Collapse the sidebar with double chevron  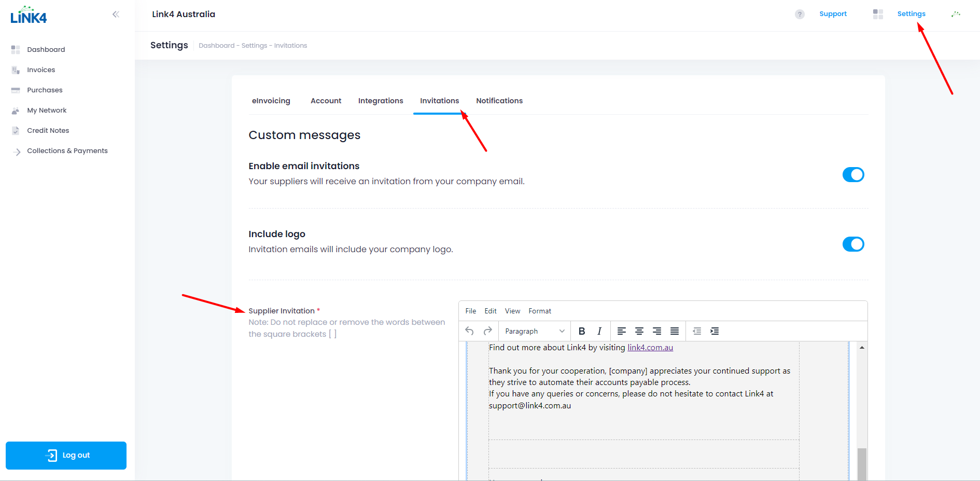(116, 15)
